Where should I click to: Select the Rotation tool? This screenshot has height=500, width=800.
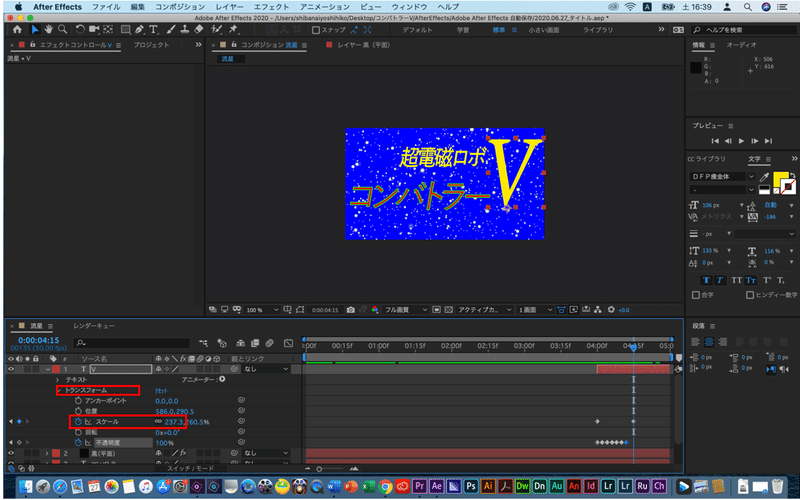80,30
